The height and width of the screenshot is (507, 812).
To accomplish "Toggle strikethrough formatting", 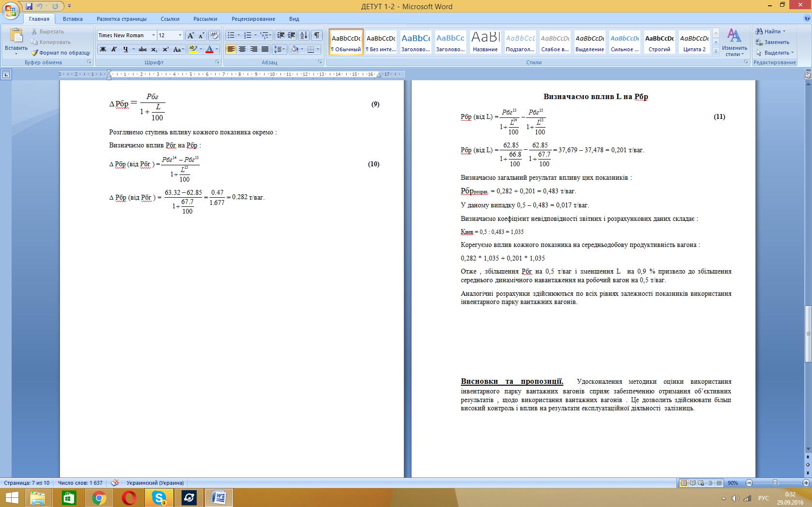I will point(143,49).
